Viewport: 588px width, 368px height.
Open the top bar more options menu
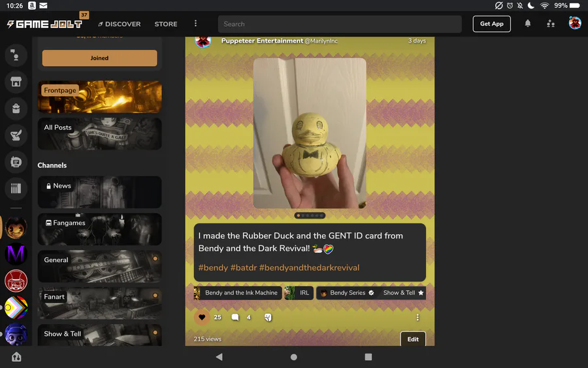(195, 24)
